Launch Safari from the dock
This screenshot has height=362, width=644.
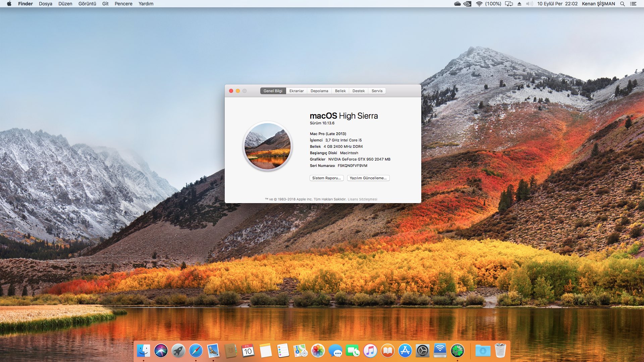pyautogui.click(x=196, y=351)
